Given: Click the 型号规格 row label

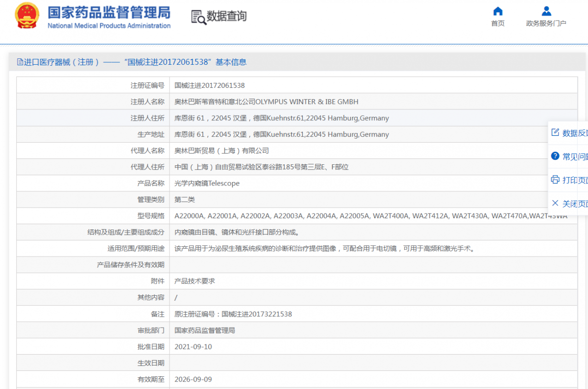Looking at the screenshot, I should [151, 216].
